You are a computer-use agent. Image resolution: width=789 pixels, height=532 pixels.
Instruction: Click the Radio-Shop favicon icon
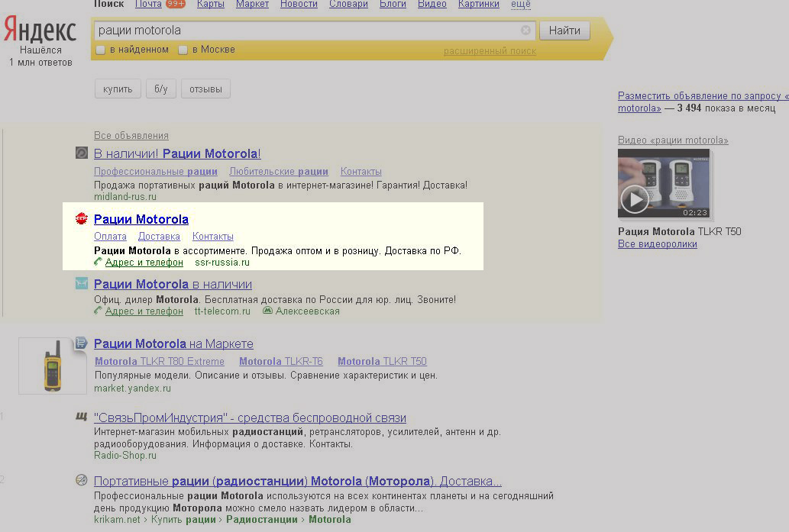tap(82, 417)
